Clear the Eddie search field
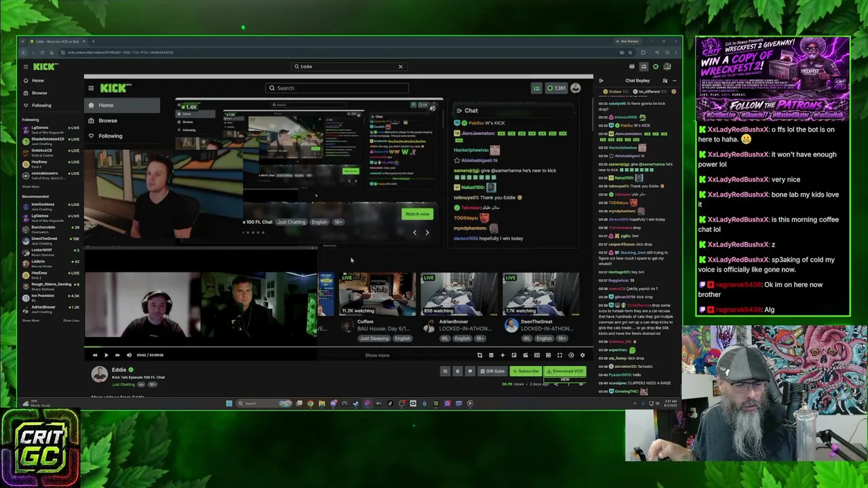868x488 pixels. 400,66
